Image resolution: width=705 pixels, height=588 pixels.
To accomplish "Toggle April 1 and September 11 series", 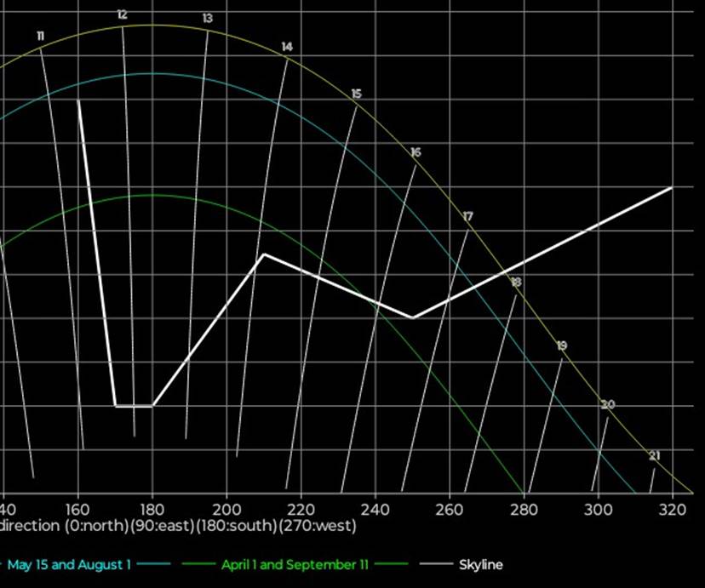I will [286, 565].
